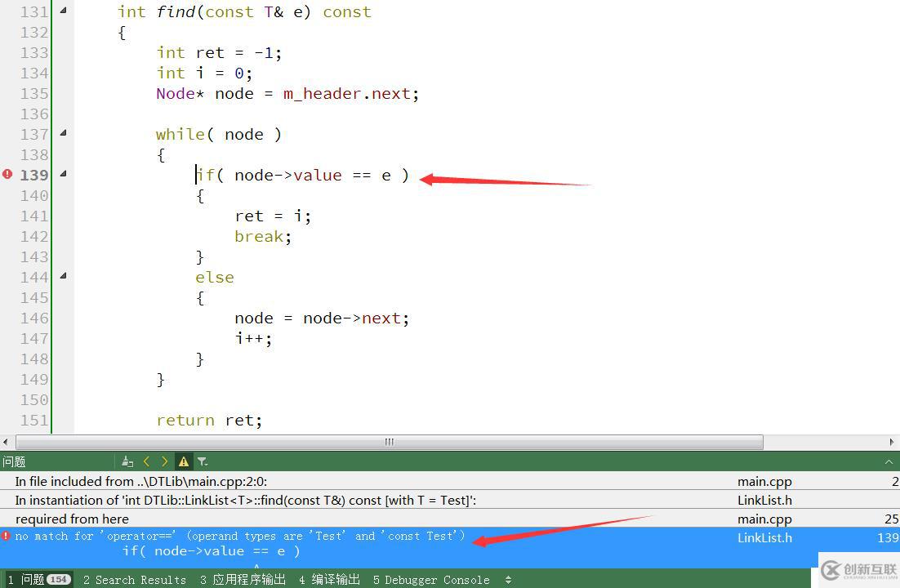Click 'while( node )' statement

point(219,135)
